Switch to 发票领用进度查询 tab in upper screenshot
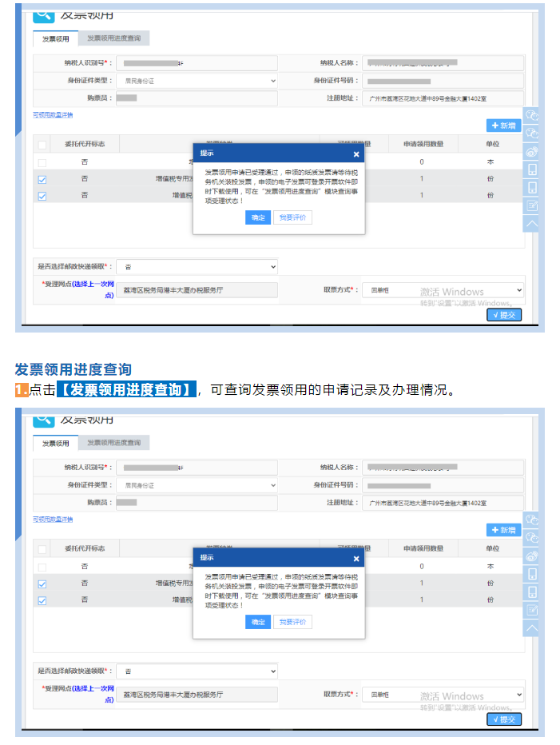 point(113,38)
